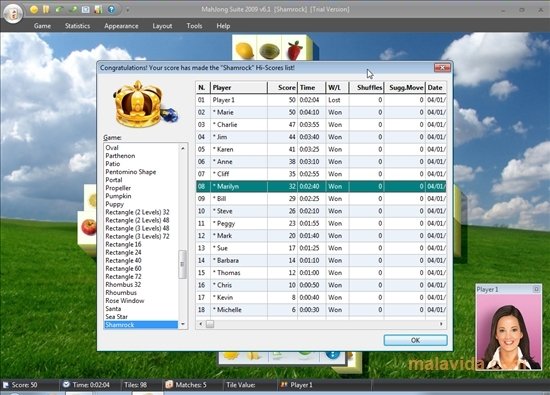Select Patio in the Game list

(141, 164)
